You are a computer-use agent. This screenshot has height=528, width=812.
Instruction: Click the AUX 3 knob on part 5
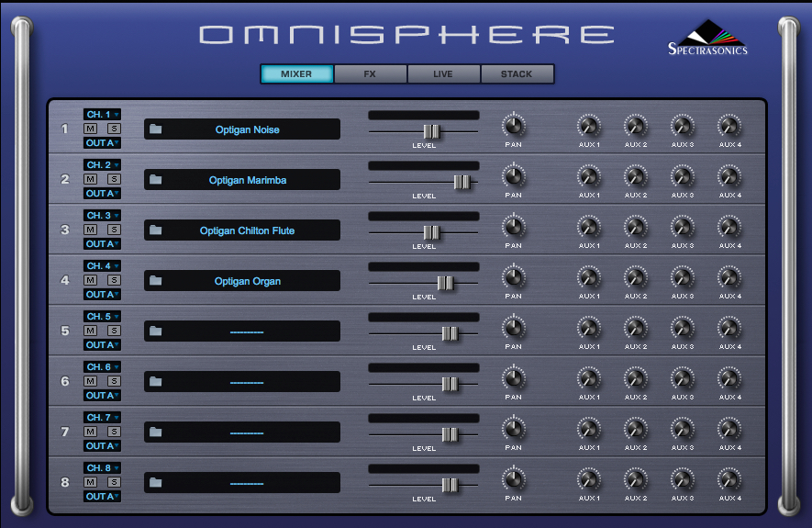[x=683, y=328]
